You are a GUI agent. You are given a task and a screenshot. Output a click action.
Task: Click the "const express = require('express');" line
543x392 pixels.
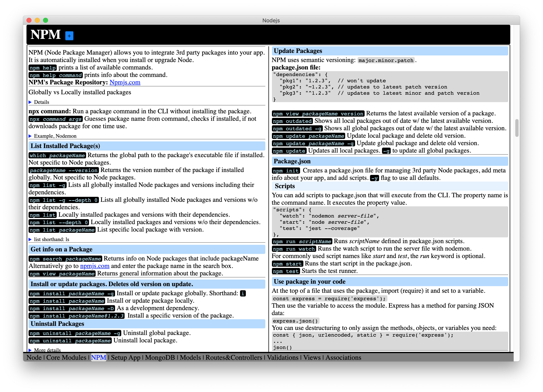(329, 299)
